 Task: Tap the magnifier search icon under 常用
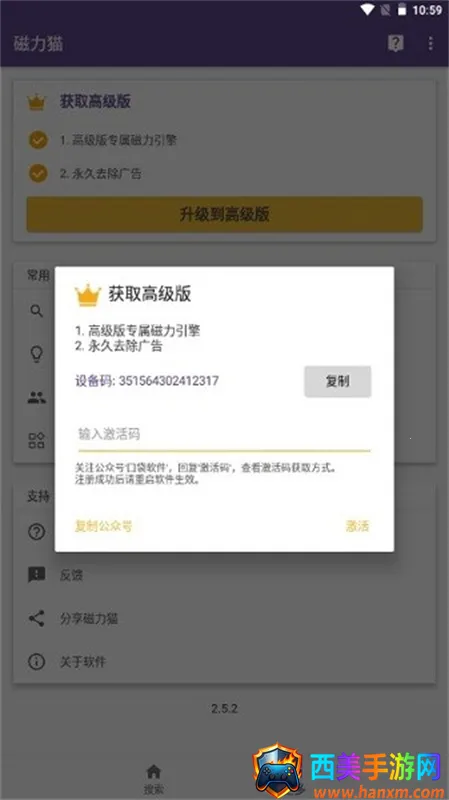(36, 310)
